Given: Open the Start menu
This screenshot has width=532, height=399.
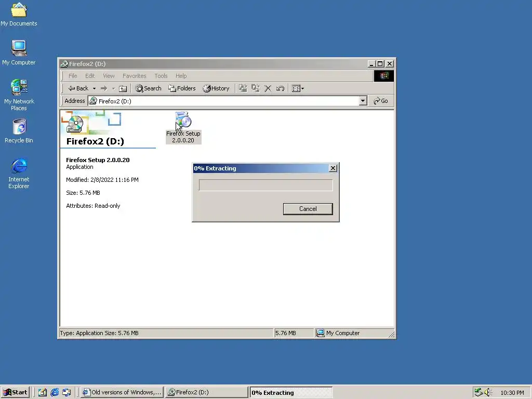Looking at the screenshot, I should pos(15,392).
